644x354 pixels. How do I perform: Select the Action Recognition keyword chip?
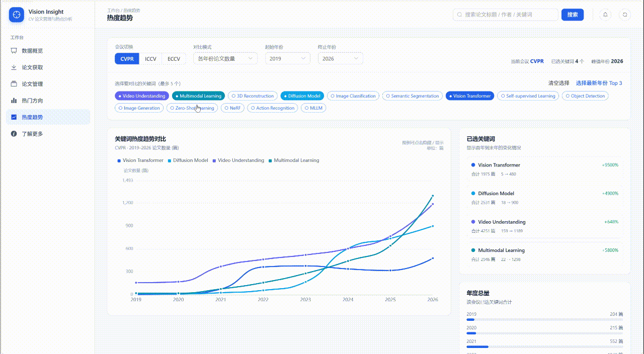(273, 108)
